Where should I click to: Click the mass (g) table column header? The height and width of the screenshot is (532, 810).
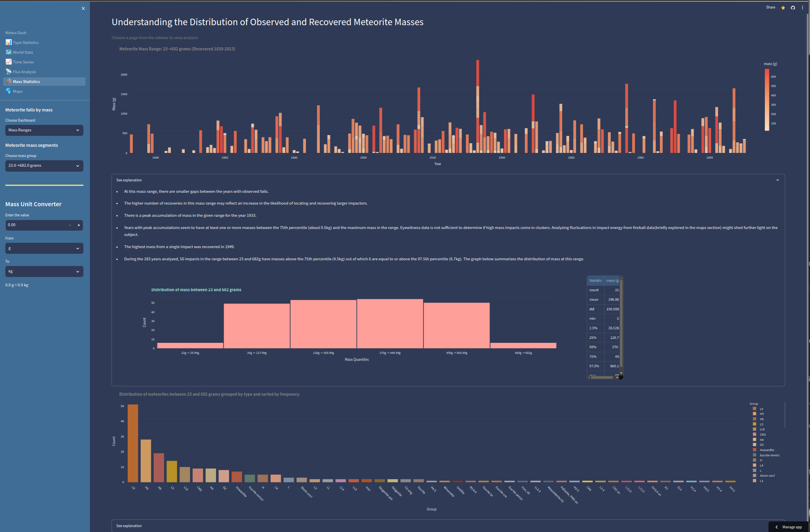coord(612,281)
